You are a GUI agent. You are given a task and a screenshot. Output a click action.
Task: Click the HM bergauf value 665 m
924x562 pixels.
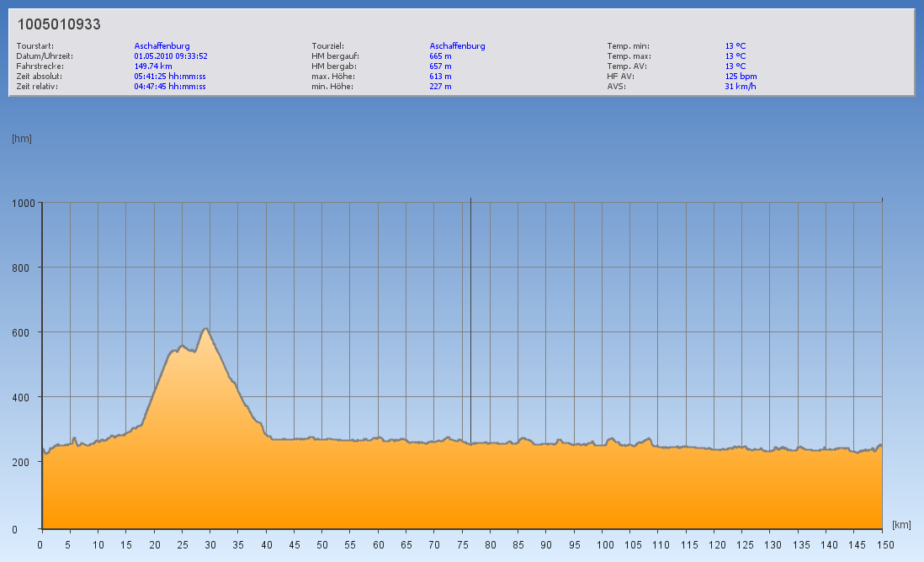click(440, 56)
